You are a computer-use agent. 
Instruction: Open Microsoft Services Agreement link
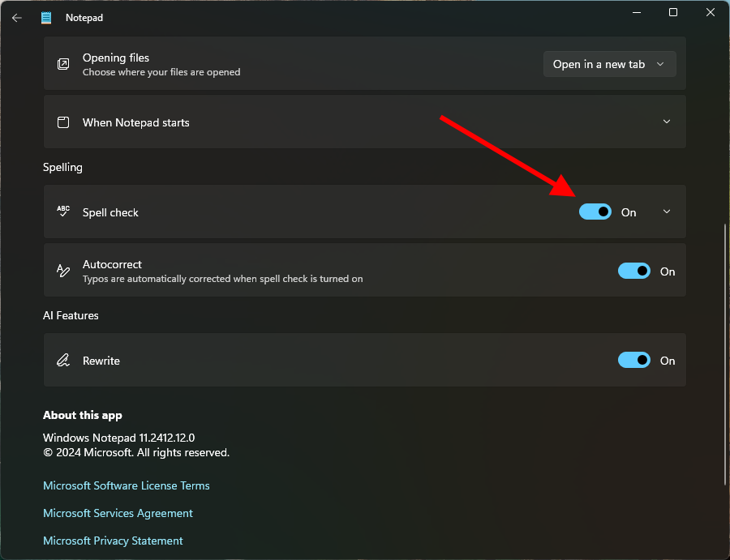pos(118,513)
